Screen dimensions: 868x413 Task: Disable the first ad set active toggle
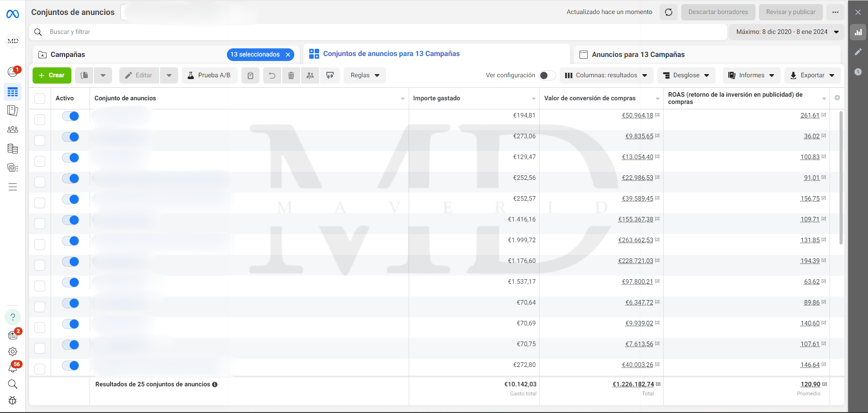tap(71, 117)
